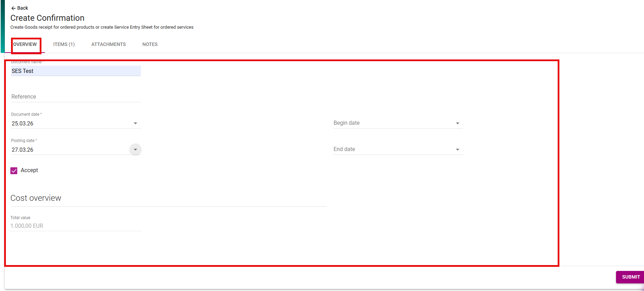This screenshot has height=291, width=644.
Task: Open the Posting date dropdown arrow
Action: pos(135,150)
